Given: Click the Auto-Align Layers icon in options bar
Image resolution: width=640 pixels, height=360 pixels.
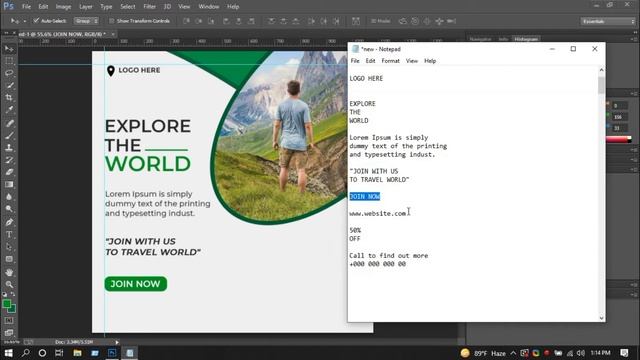Looking at the screenshot, I should click(356, 21).
